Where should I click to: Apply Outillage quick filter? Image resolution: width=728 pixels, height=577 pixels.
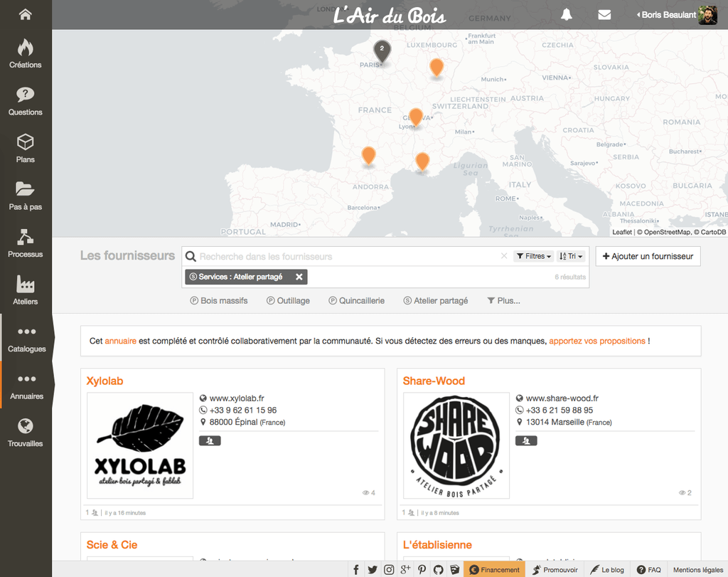(288, 300)
